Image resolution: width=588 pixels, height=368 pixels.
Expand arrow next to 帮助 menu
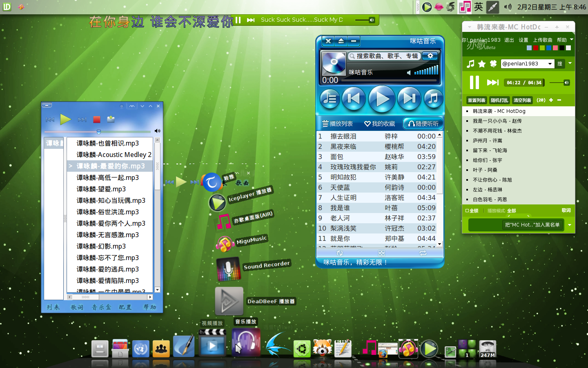click(x=572, y=40)
